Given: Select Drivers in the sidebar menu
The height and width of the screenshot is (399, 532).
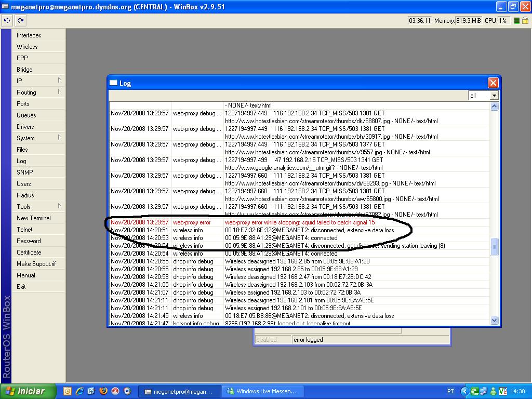Looking at the screenshot, I should click(x=38, y=127).
